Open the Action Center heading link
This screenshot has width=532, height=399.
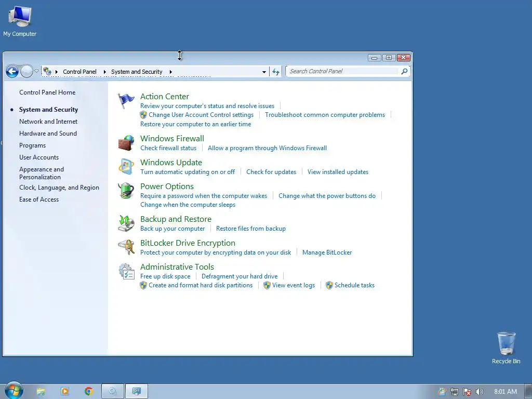(165, 96)
